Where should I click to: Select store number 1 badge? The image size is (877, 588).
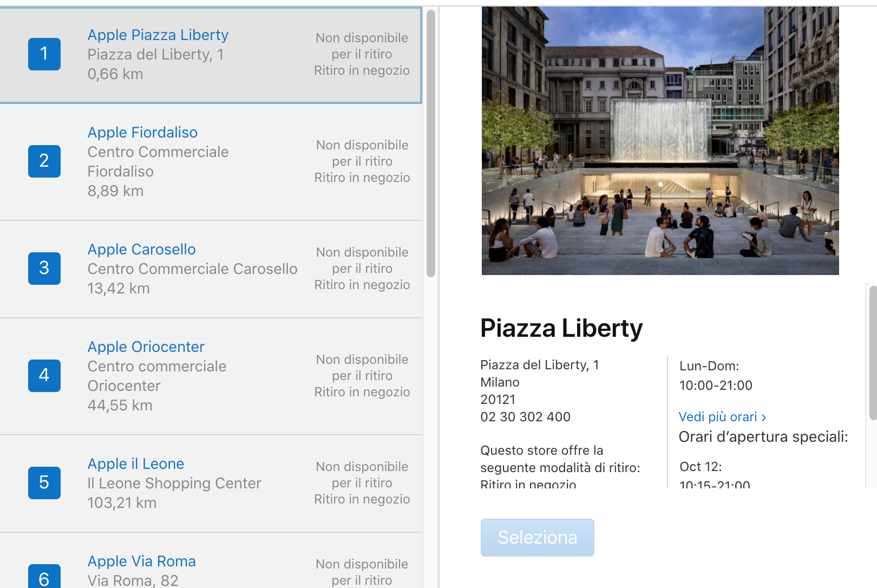pos(44,54)
